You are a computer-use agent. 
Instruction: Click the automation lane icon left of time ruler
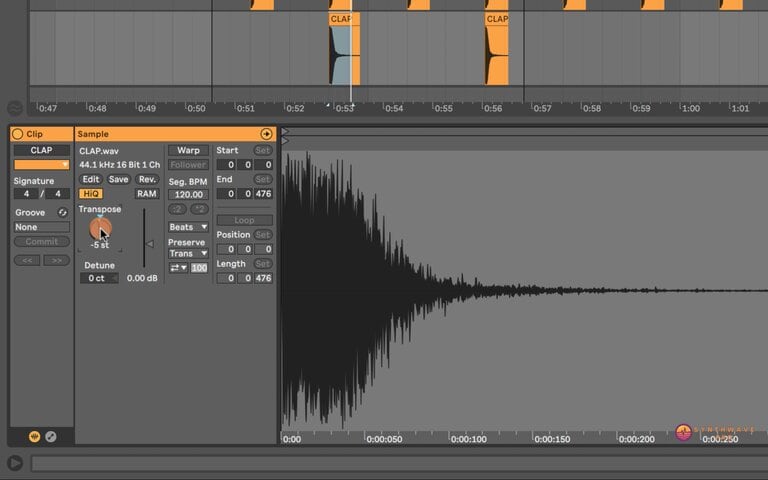(x=15, y=108)
